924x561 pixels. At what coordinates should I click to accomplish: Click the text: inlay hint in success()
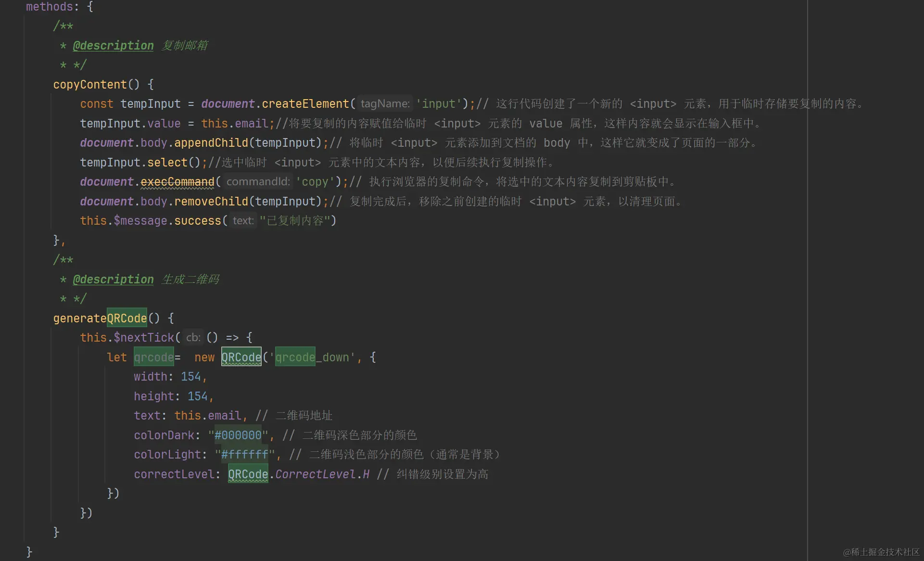click(x=243, y=221)
